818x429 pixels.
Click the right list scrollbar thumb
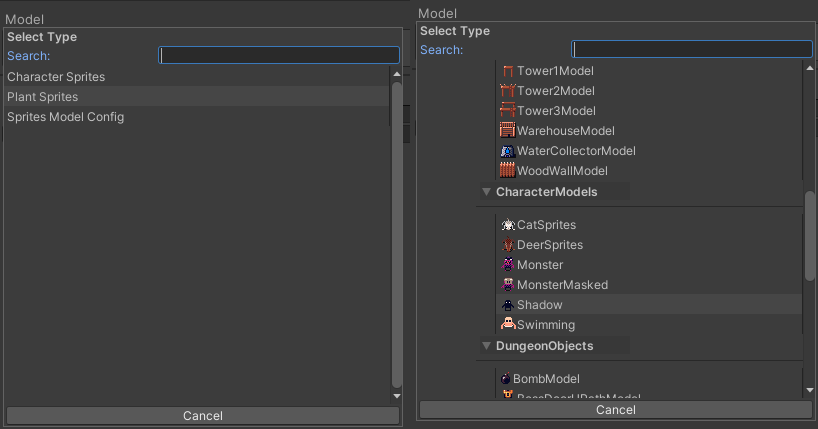pos(810,236)
